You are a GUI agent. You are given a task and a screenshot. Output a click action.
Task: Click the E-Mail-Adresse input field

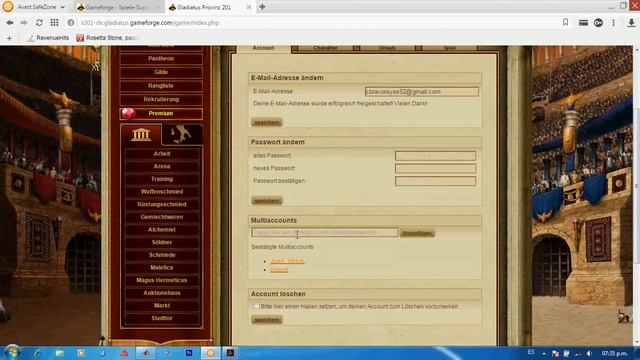(422, 91)
